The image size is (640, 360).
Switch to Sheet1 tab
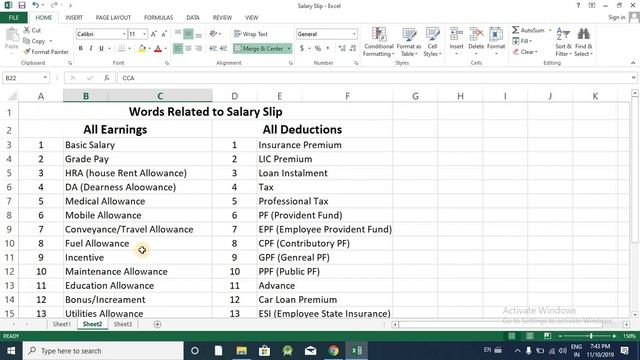click(62, 324)
